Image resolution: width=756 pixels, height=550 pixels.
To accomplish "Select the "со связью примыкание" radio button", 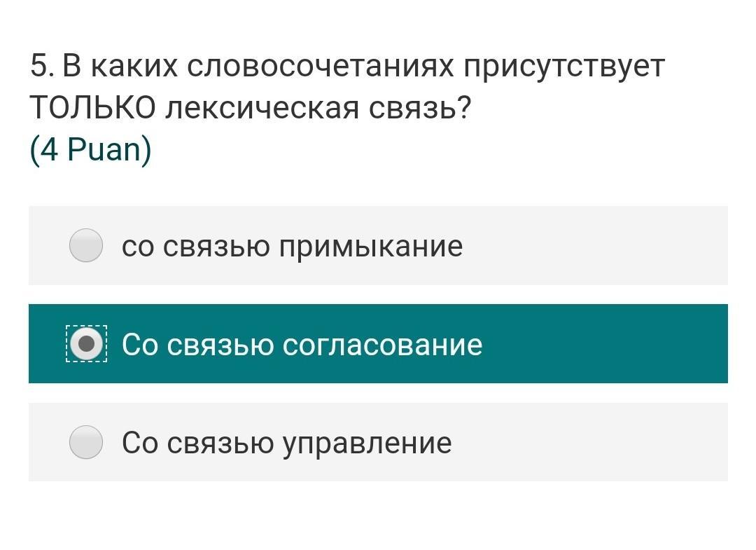I will [86, 245].
